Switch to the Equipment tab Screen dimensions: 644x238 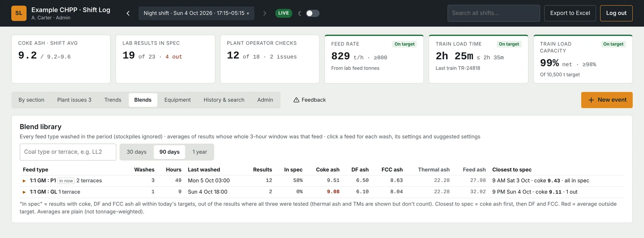pos(177,100)
